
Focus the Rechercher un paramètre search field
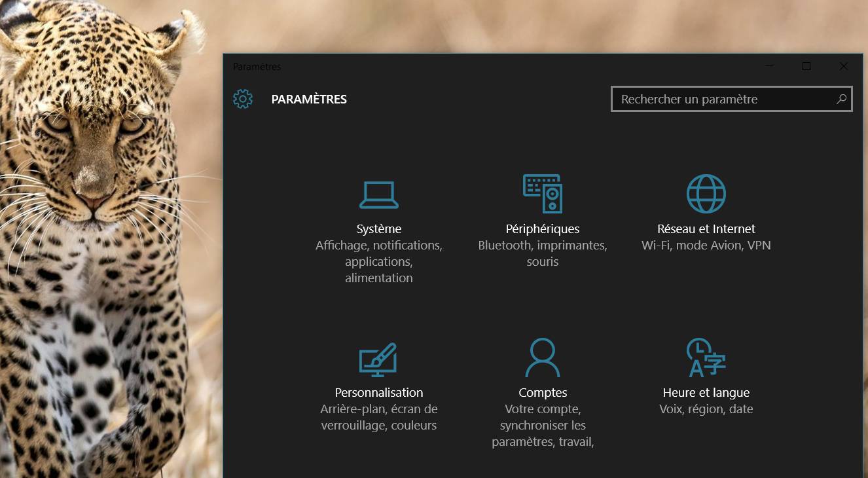point(732,99)
